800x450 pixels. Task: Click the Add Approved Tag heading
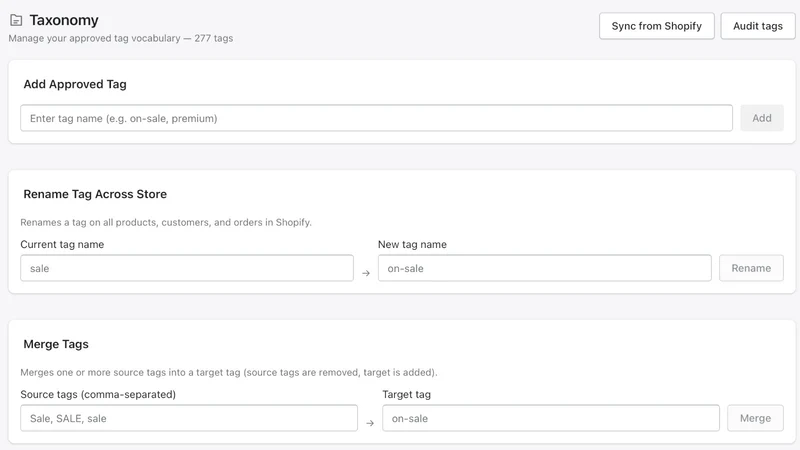[75, 84]
